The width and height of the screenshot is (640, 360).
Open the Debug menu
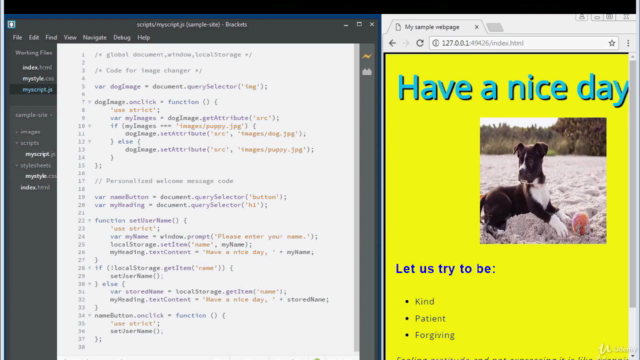pyautogui.click(x=122, y=38)
